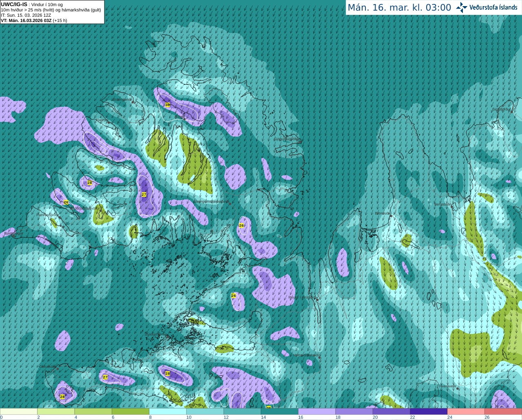
Task: Click the Steingrímsfjarðarheiði station label
Action: click(x=211, y=201)
